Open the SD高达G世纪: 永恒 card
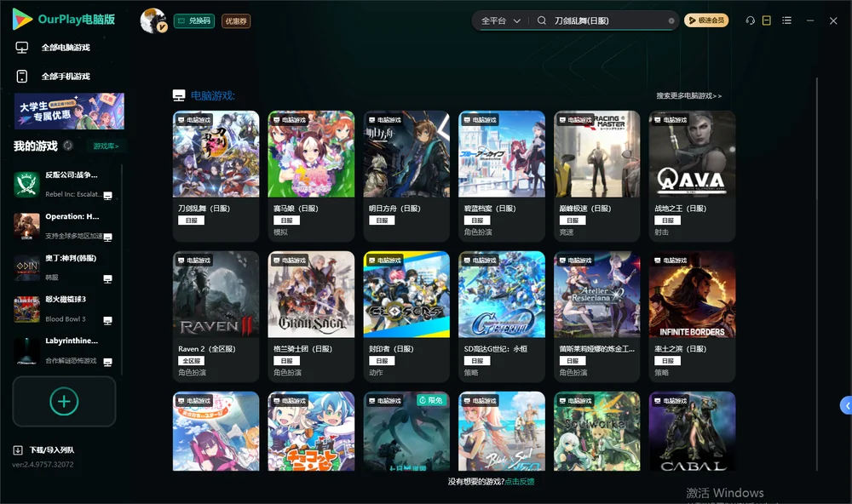Image resolution: width=852 pixels, height=504 pixels. click(x=502, y=317)
